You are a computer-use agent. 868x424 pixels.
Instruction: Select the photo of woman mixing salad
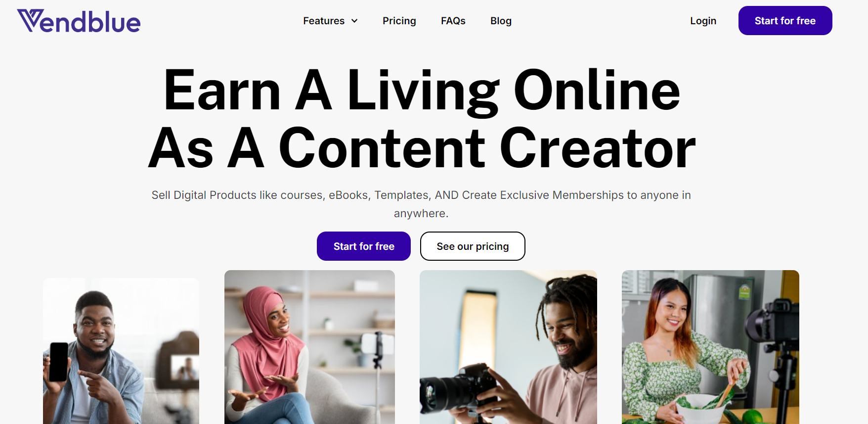(x=710, y=347)
